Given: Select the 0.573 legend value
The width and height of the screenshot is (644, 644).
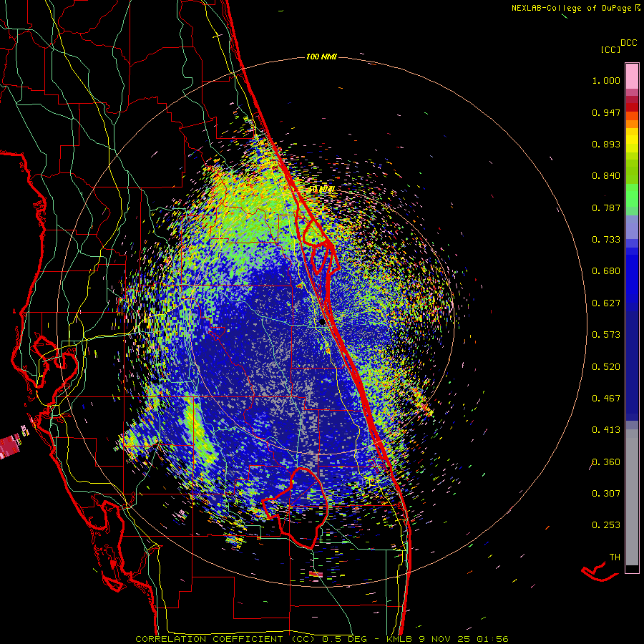Looking at the screenshot, I should click(x=606, y=335).
